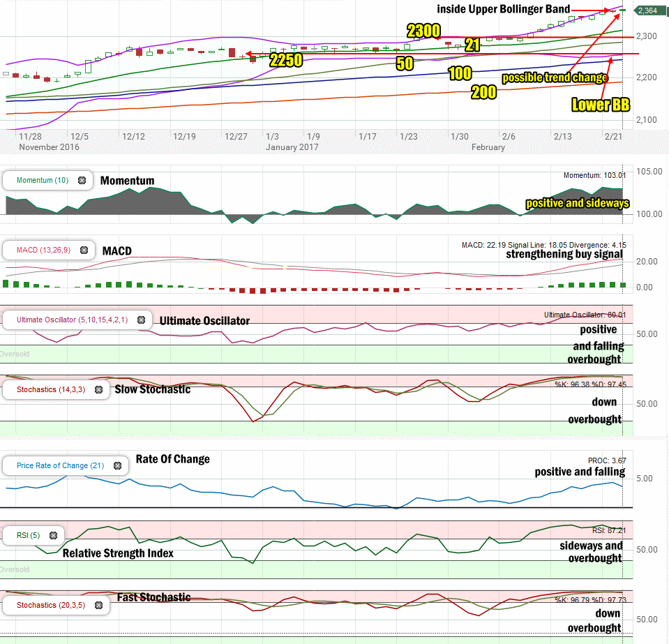Remove the Stochastics (14,3,3) indicator

click(x=98, y=389)
